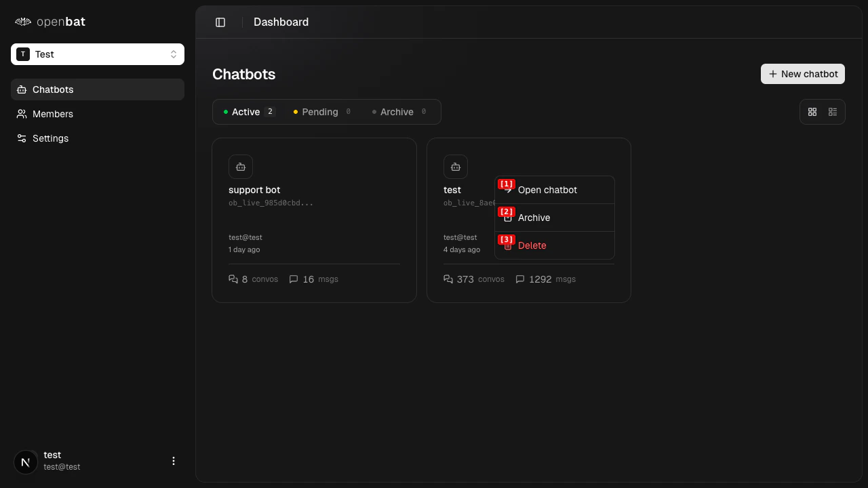Switch to list view layout
The height and width of the screenshot is (488, 868).
coord(833,112)
